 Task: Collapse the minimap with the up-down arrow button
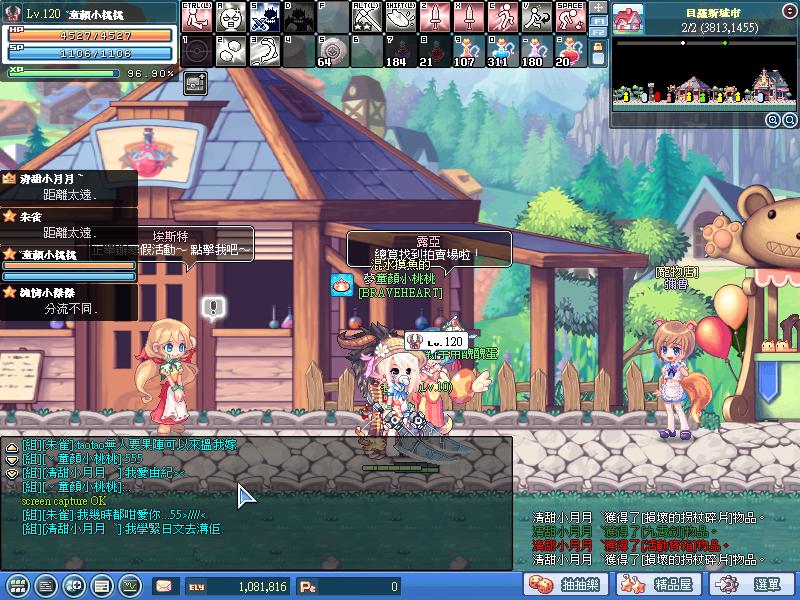point(789,10)
